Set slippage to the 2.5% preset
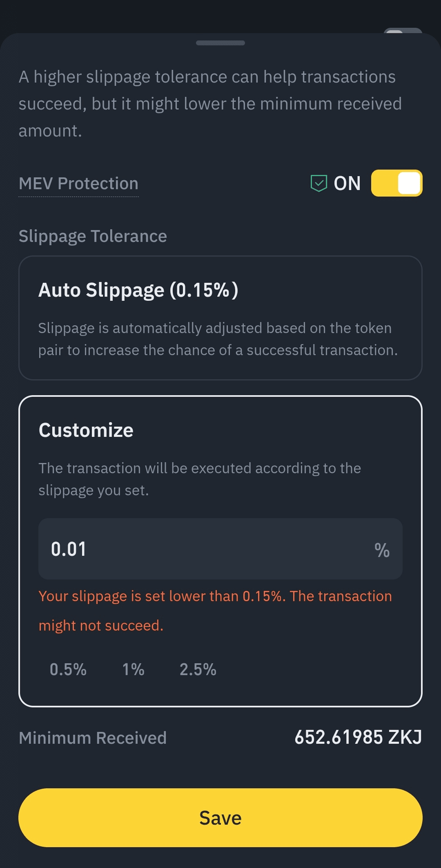441x868 pixels. pos(198,669)
